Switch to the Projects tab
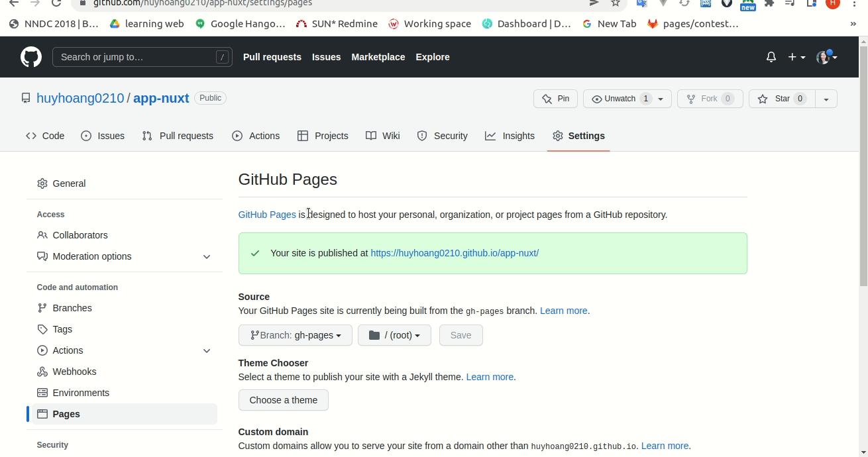Screen dimensions: 868x457 coord(323,136)
